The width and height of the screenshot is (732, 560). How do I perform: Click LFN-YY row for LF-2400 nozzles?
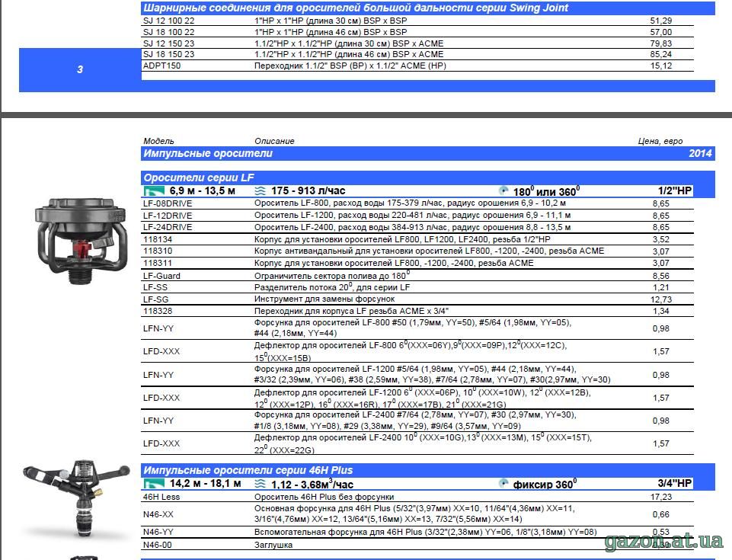417,421
